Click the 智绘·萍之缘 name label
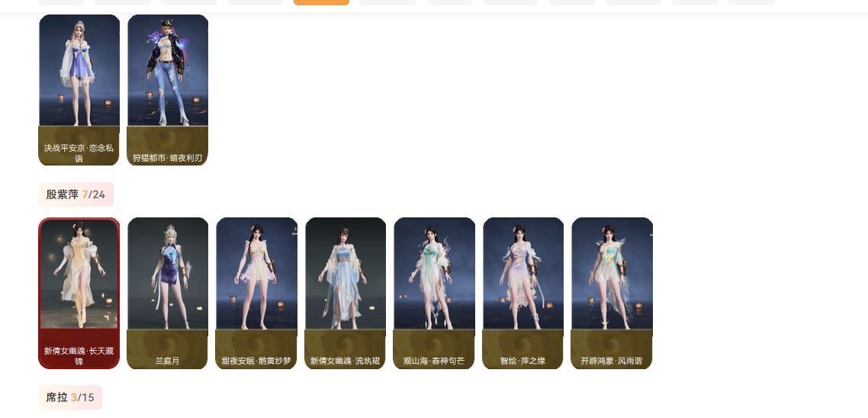868x418 pixels. [x=522, y=361]
